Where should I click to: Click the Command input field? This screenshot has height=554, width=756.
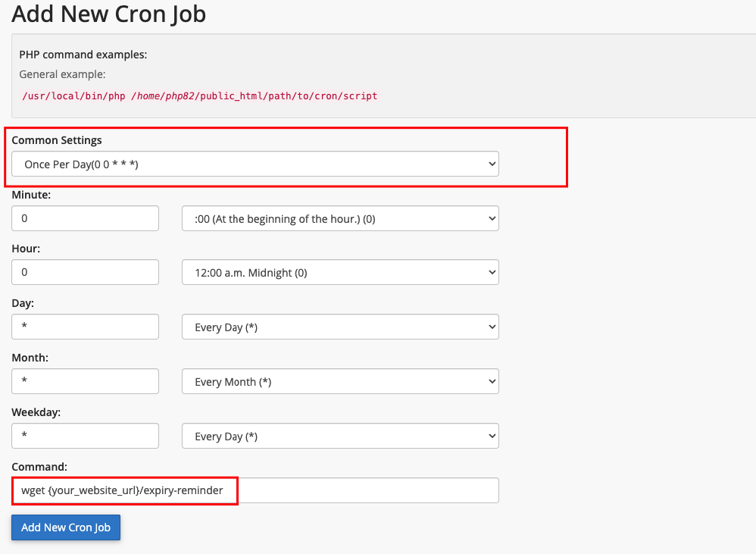[255, 490]
